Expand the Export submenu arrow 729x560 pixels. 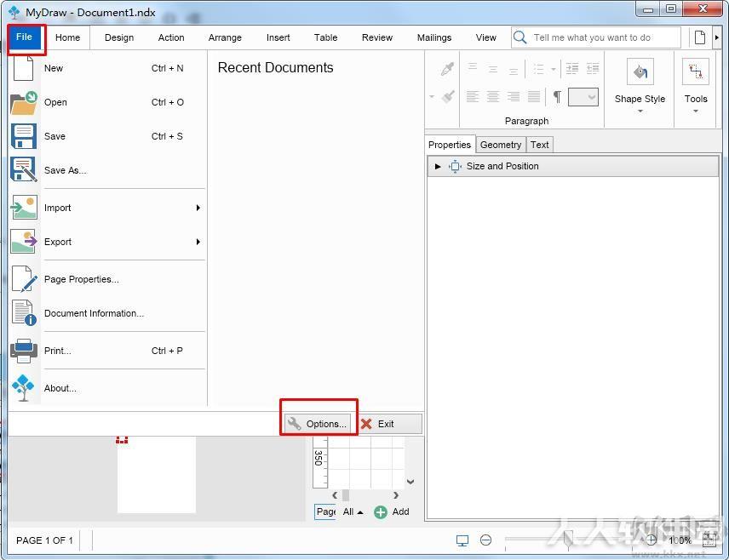point(198,242)
